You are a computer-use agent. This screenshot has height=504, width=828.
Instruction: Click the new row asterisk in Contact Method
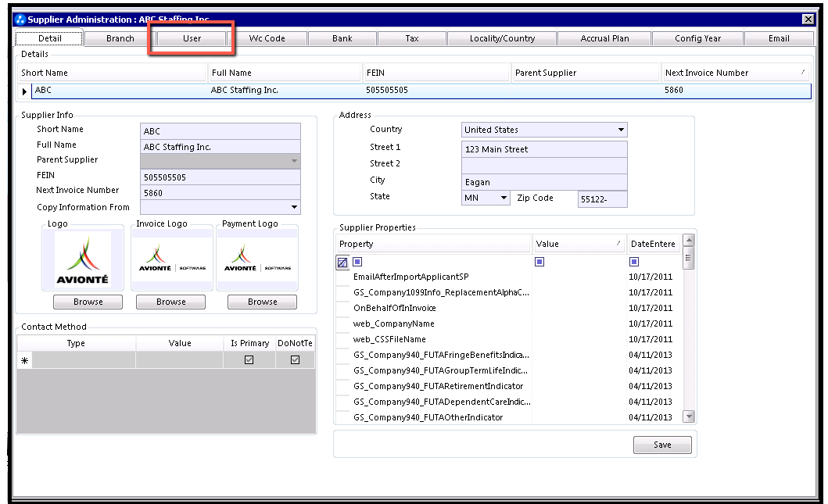click(x=24, y=360)
